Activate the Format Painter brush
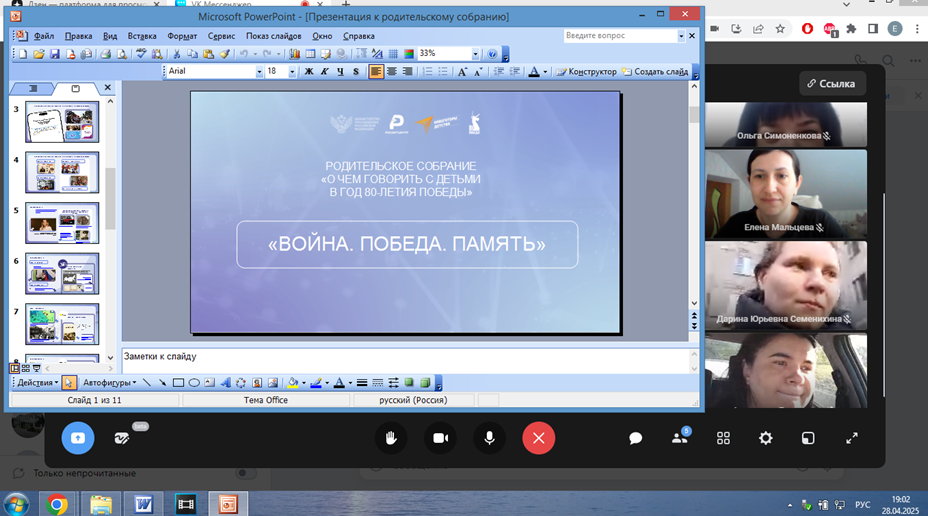928x516 pixels. click(224, 54)
